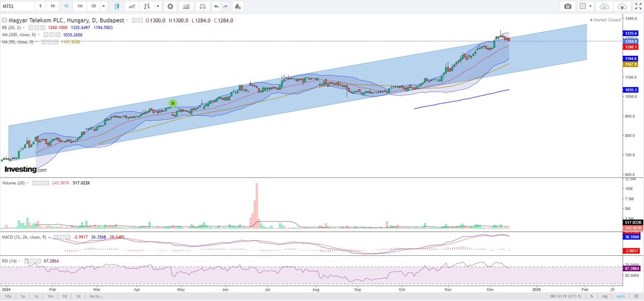Open RSI (14) indicator settings
Viewport: 644px width, 301px height.
[x=32, y=261]
